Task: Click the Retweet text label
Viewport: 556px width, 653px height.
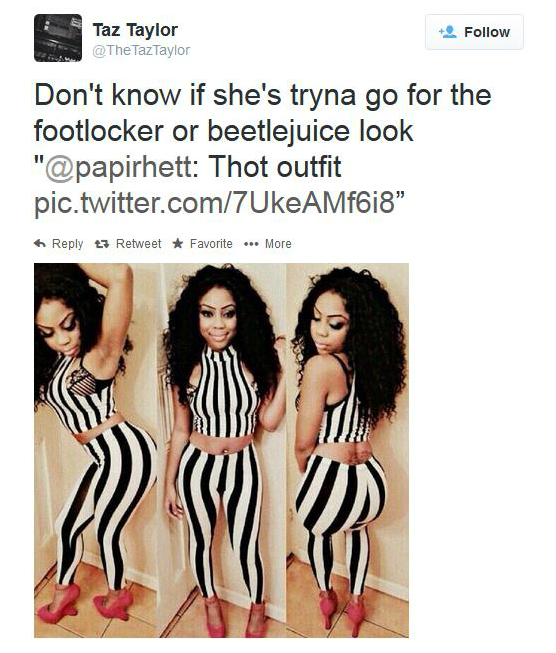Action: [138, 244]
